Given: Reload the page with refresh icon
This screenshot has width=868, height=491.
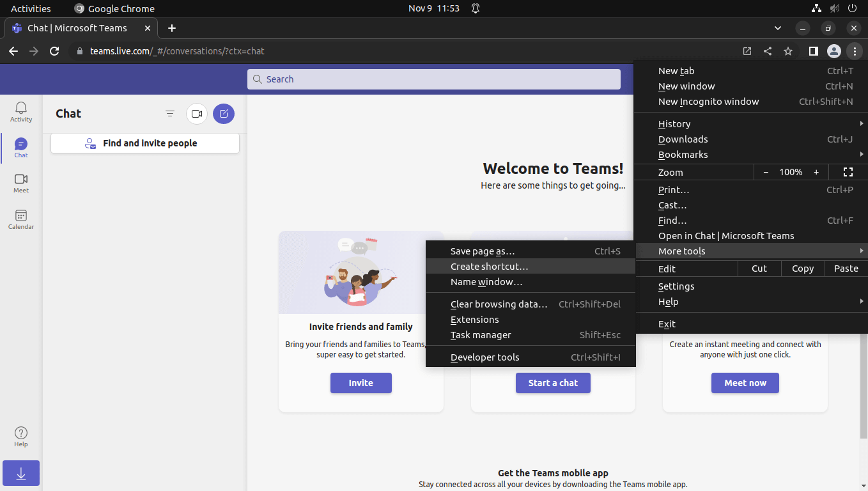Looking at the screenshot, I should 54,51.
